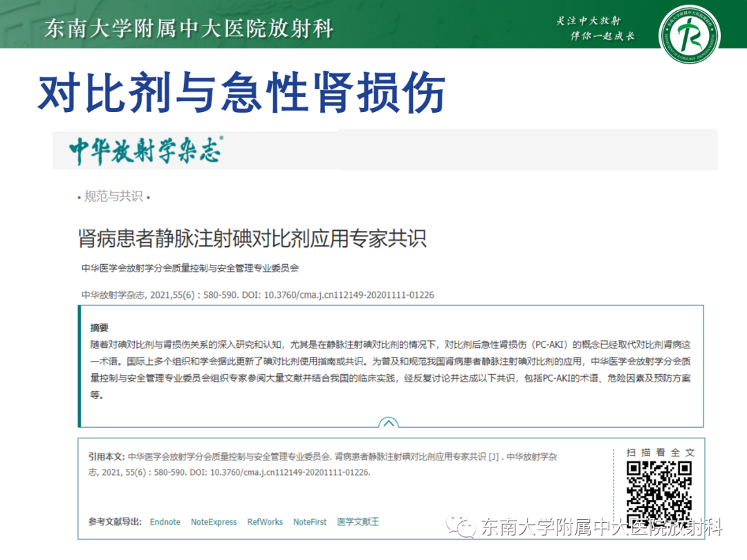
Task: Click the round radiology department logo
Action: coord(689,34)
